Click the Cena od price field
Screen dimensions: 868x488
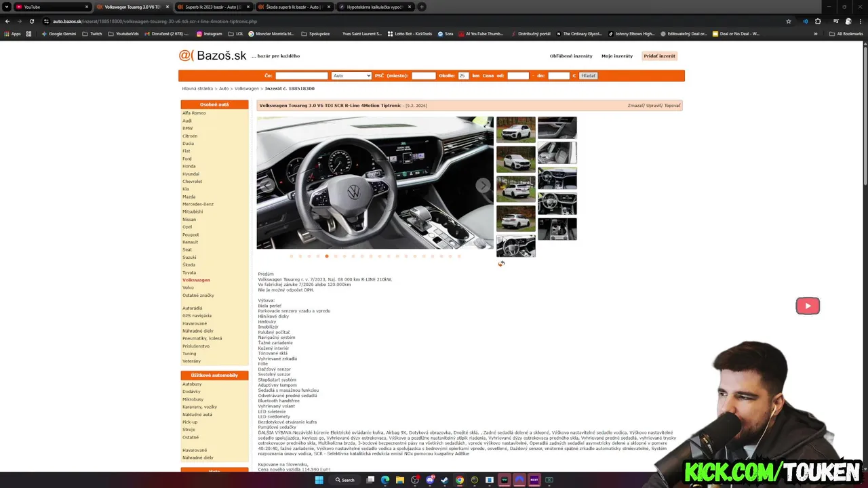coord(518,76)
